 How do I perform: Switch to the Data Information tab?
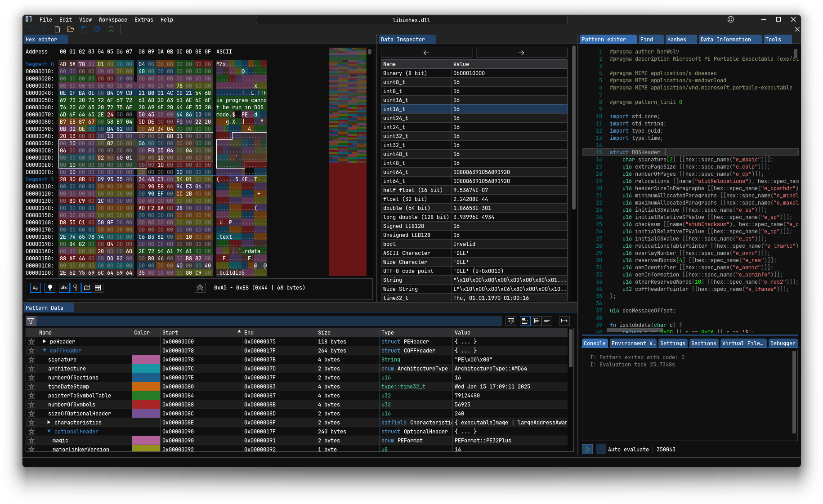click(725, 40)
